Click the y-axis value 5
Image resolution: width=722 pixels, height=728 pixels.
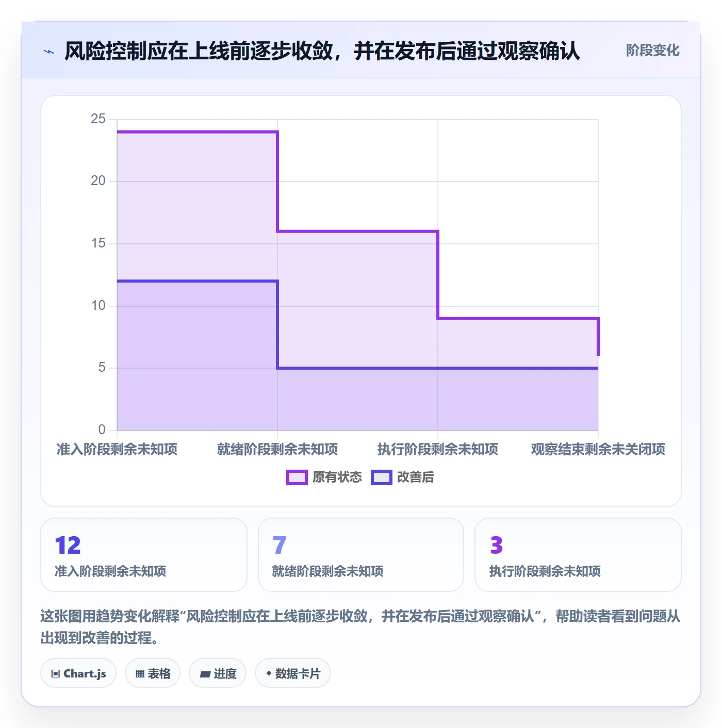[102, 368]
